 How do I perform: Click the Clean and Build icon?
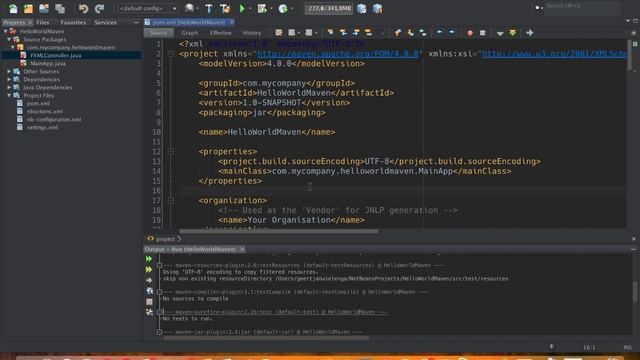point(225,8)
